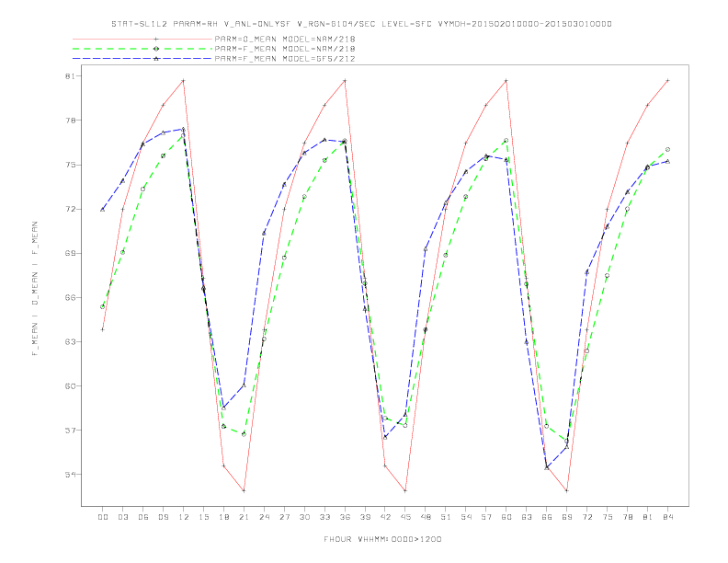
Task: Click the blue dashed legend line sample
Action: 142,59
